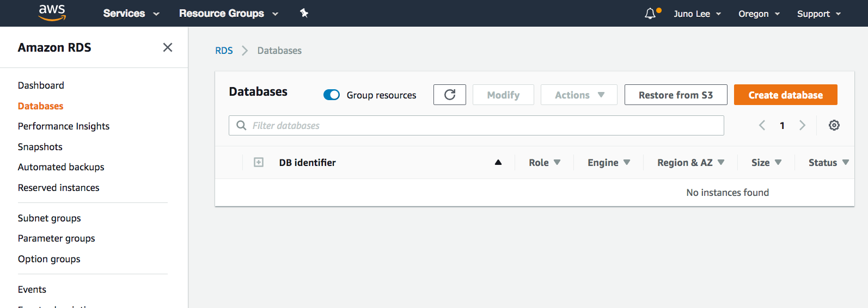Open the Services menu

point(131,13)
